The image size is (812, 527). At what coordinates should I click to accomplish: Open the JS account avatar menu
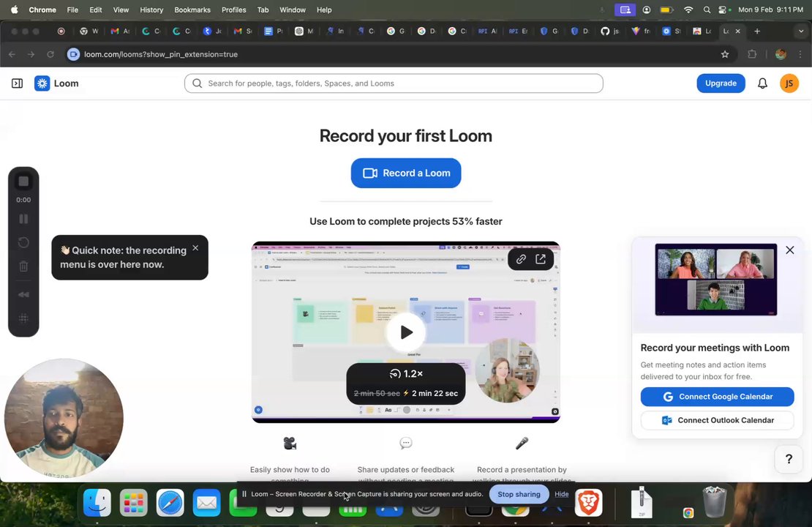pos(789,83)
